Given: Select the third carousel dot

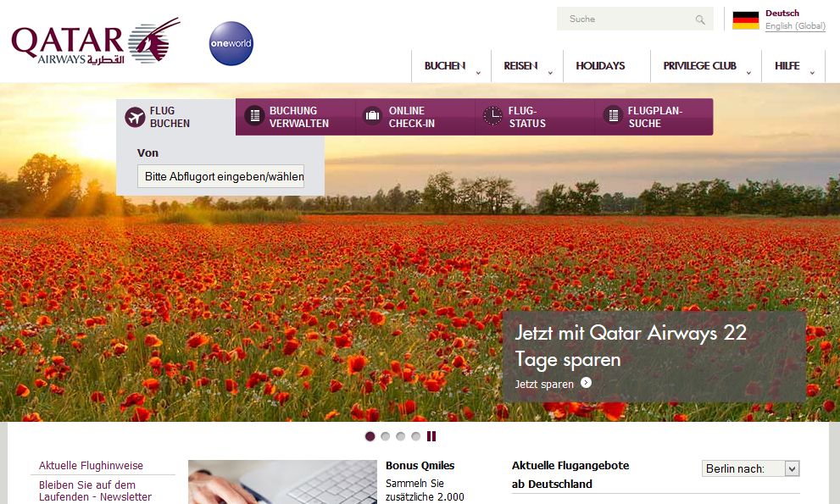Looking at the screenshot, I should [400, 436].
